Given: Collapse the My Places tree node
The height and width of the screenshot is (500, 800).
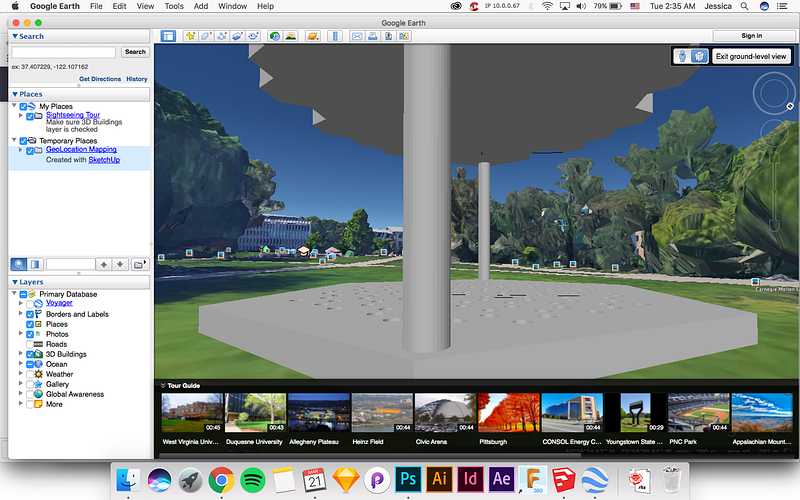Looking at the screenshot, I should point(14,106).
